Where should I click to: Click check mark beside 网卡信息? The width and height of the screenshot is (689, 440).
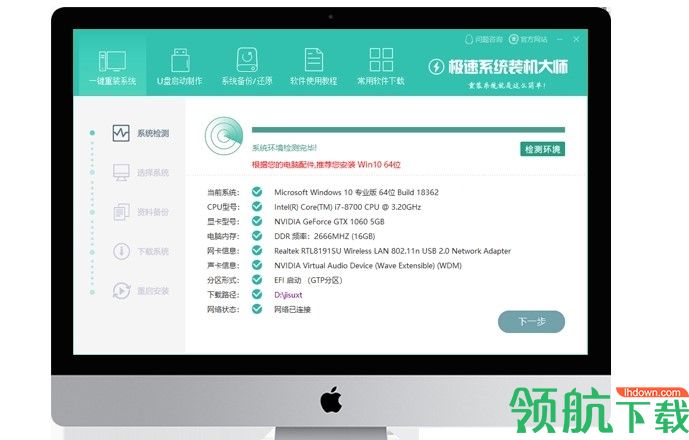[257, 251]
